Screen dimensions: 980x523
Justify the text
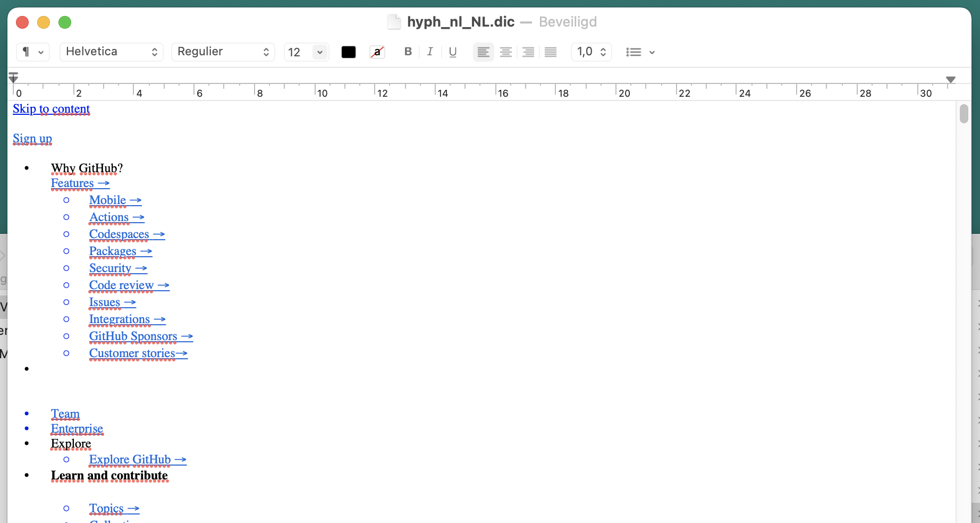(x=551, y=52)
